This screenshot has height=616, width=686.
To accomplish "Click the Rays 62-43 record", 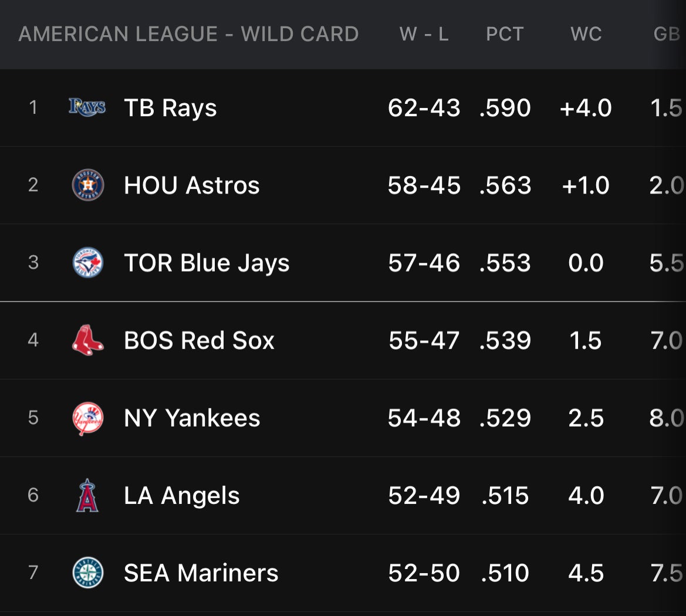I will coord(424,108).
